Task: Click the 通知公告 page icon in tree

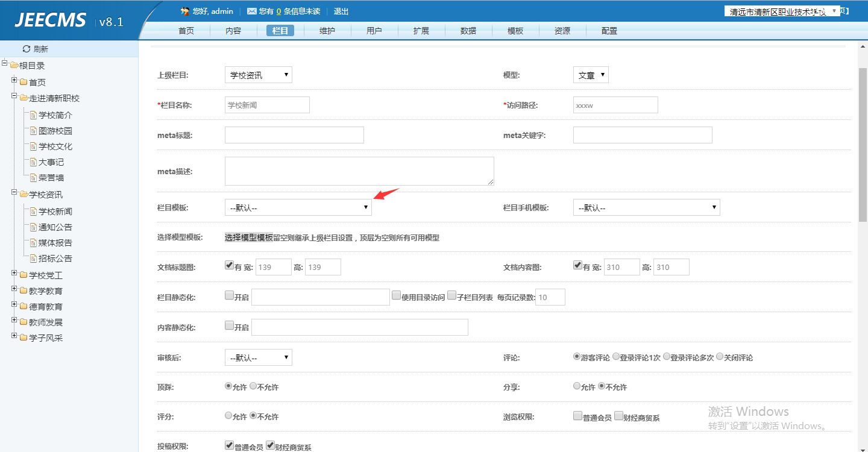Action: pos(34,227)
